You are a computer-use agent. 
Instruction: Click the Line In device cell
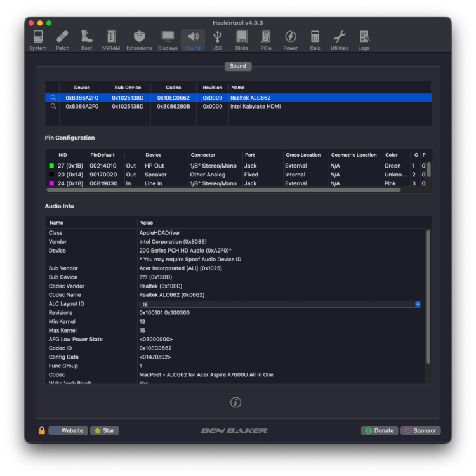tap(154, 183)
